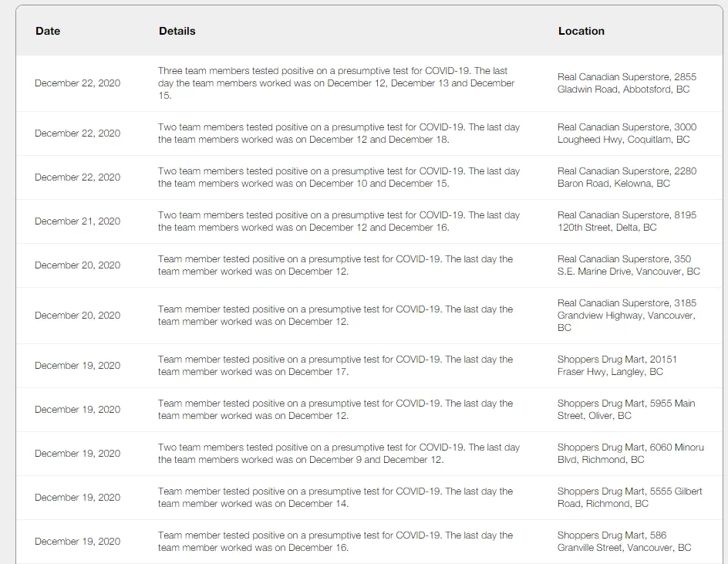
Task: Click details mentioning December 12 and December 18
Action: [x=339, y=133]
